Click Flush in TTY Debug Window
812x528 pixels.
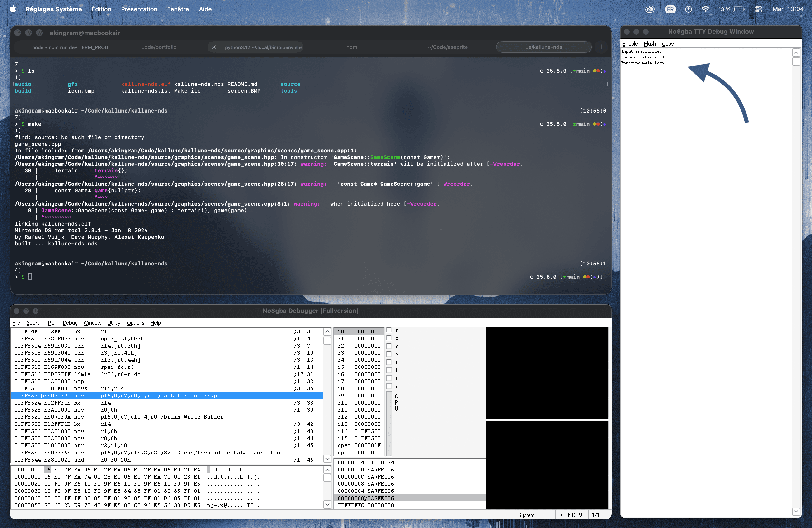[x=650, y=44]
